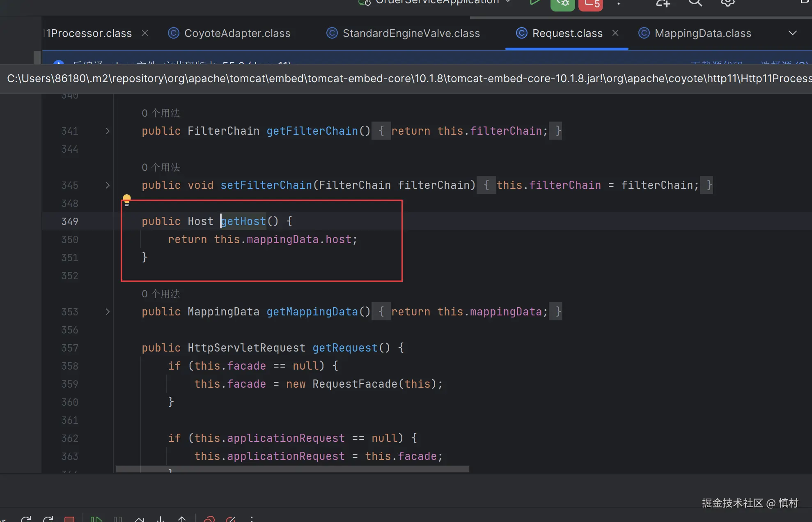Open View Breakpoints red circles icon
This screenshot has height=522, width=812.
click(209, 519)
